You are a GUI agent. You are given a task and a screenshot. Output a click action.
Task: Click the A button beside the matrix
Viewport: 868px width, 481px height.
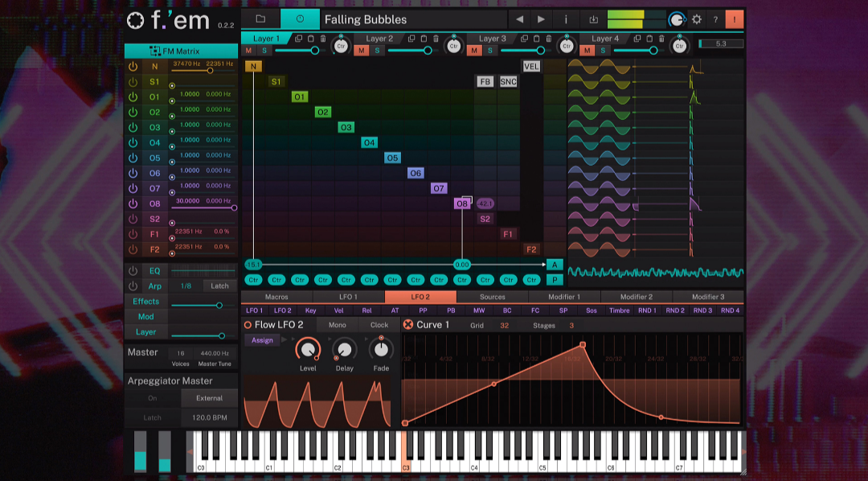pyautogui.click(x=555, y=265)
